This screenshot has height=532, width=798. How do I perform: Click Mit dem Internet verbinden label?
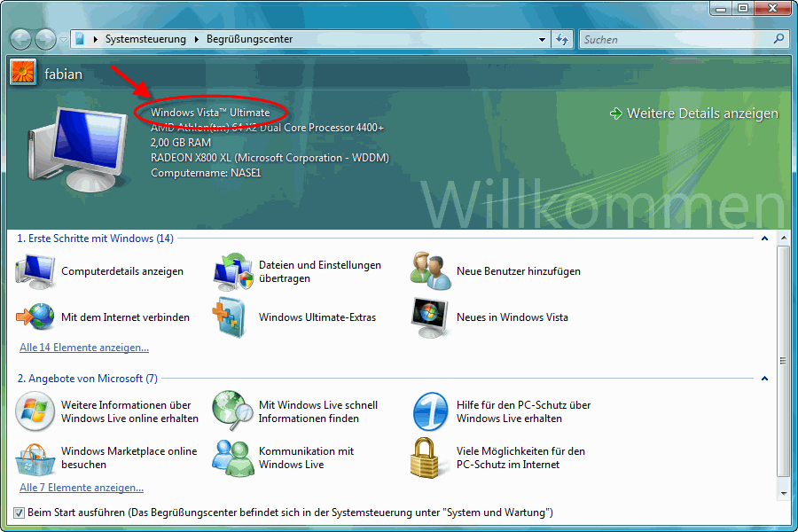pos(125,317)
